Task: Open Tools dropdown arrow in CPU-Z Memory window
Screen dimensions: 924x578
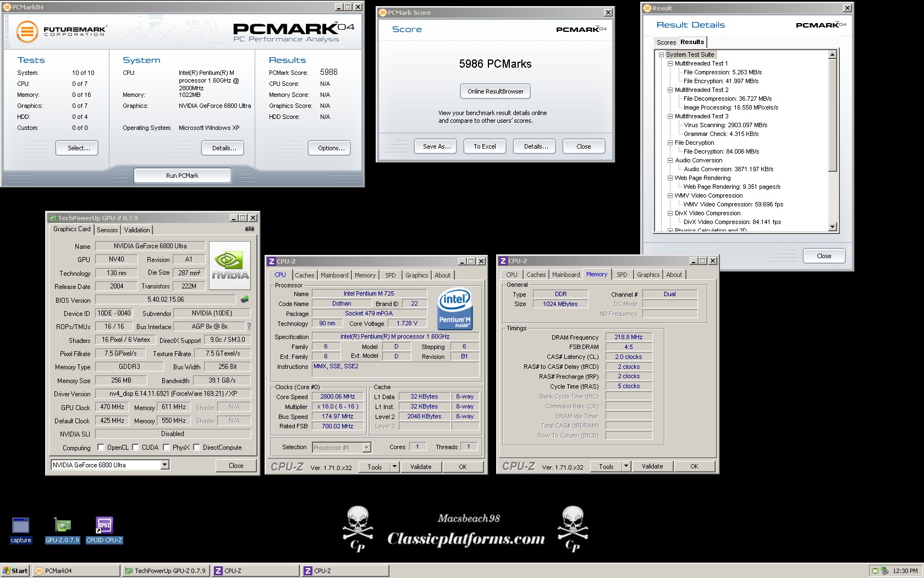Action: tap(626, 466)
